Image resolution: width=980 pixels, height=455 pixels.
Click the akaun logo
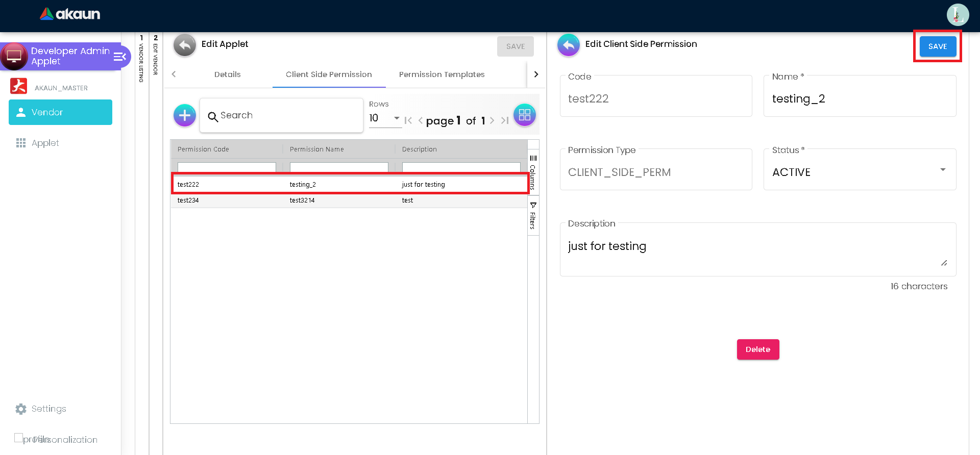point(70,14)
